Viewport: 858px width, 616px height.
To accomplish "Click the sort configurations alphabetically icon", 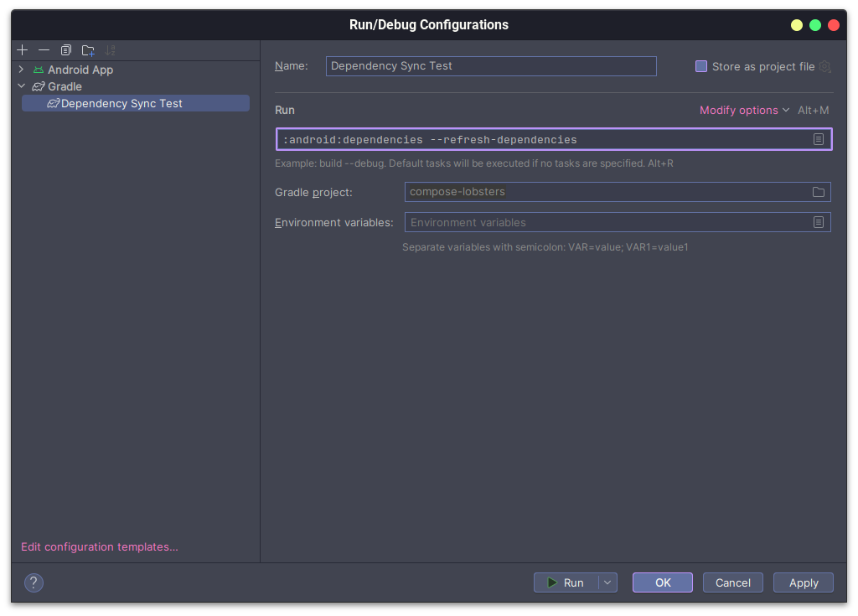I will click(110, 50).
